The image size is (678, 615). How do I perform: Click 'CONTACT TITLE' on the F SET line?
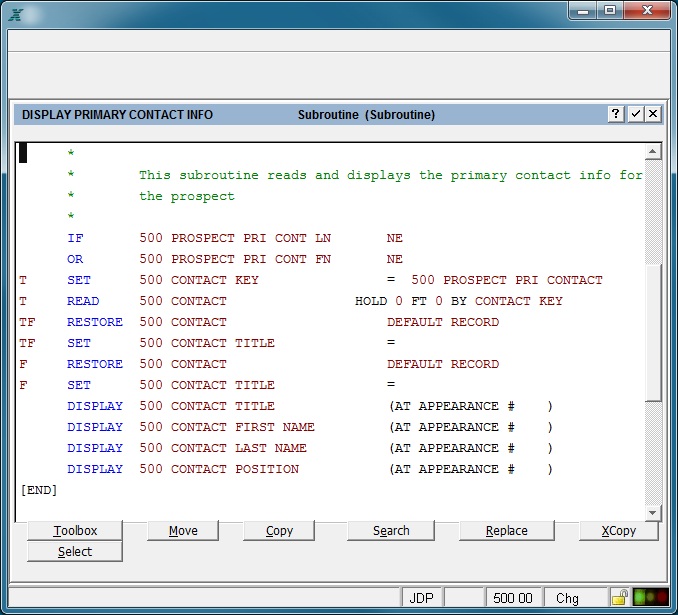click(223, 385)
